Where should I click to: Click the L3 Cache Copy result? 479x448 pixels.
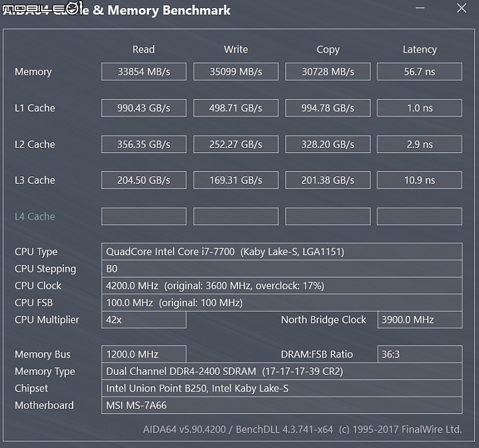pyautogui.click(x=328, y=180)
